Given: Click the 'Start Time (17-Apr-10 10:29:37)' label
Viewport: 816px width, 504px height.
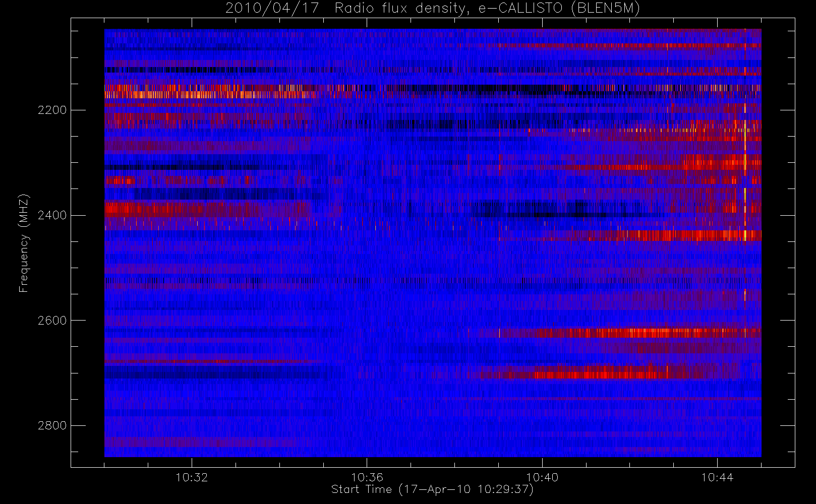Looking at the screenshot, I should [432, 489].
